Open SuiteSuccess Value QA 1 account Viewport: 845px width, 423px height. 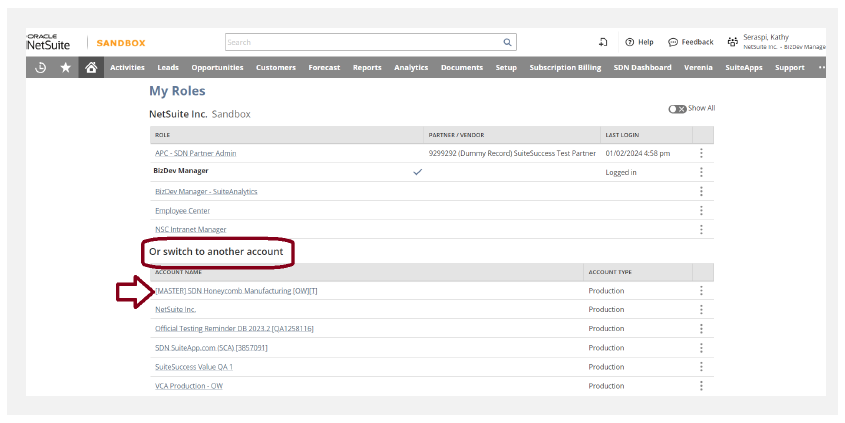193,367
